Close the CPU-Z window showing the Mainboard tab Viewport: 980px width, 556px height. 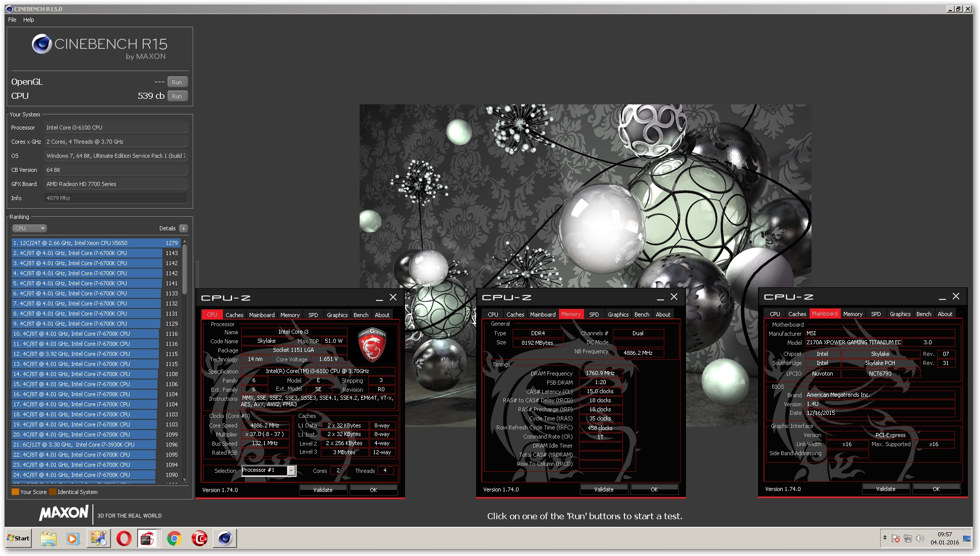point(956,296)
